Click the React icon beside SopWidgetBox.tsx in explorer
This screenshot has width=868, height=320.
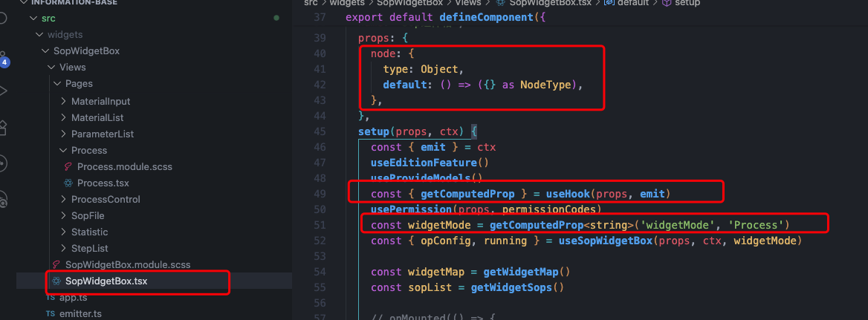[x=56, y=281]
